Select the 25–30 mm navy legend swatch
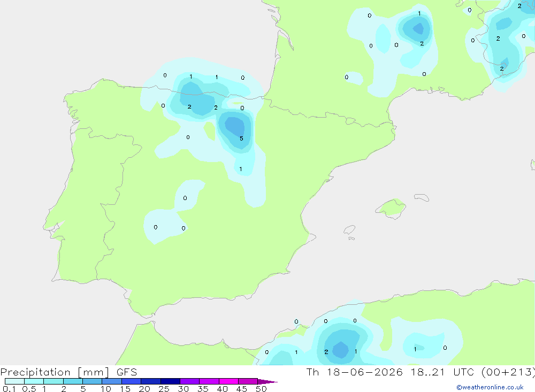 pyautogui.click(x=170, y=381)
